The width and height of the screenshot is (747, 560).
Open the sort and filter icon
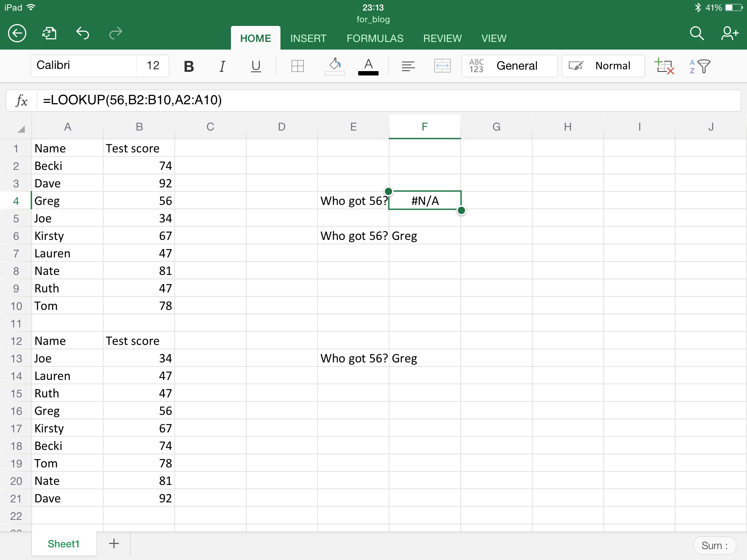pyautogui.click(x=700, y=66)
